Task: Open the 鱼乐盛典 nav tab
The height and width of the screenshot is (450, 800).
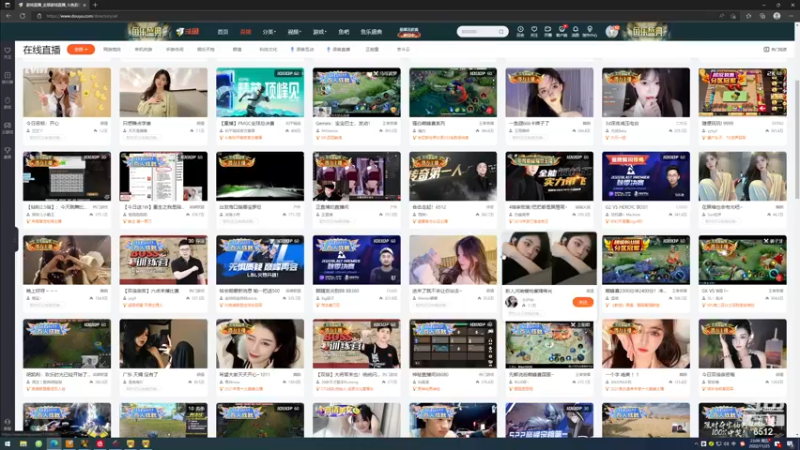Action: [371, 32]
